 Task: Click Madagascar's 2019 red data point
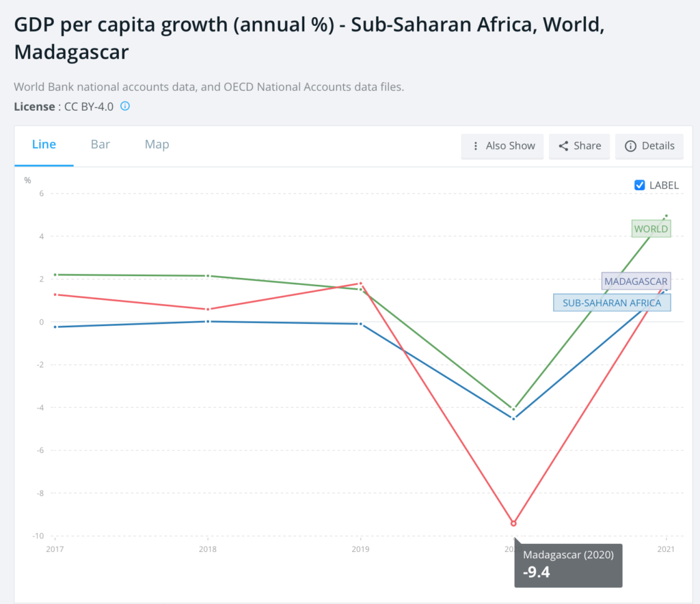click(x=360, y=283)
